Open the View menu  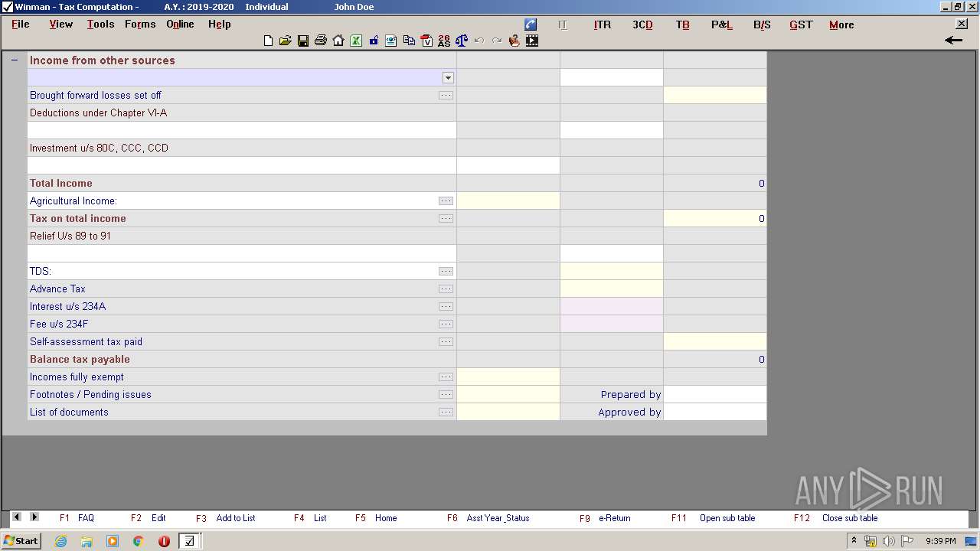pos(61,24)
